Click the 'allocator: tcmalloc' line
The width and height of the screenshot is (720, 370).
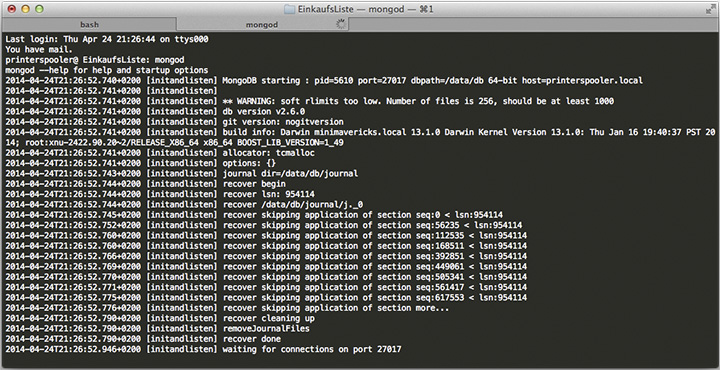pos(160,153)
